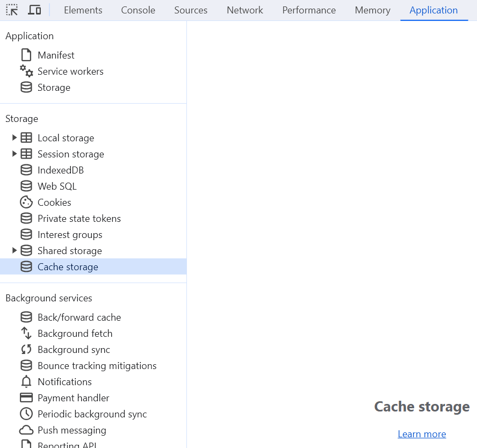
Task: Click the inspect element picker icon
Action: point(12,10)
